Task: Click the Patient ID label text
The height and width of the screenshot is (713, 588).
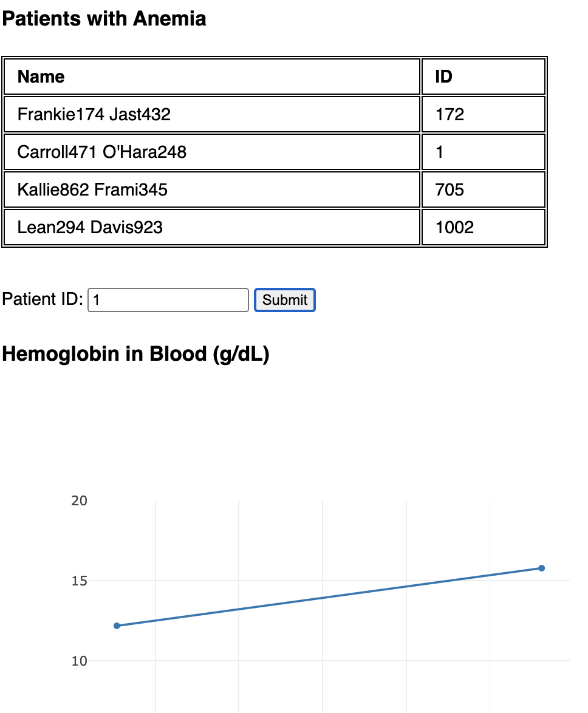Action: click(x=43, y=299)
